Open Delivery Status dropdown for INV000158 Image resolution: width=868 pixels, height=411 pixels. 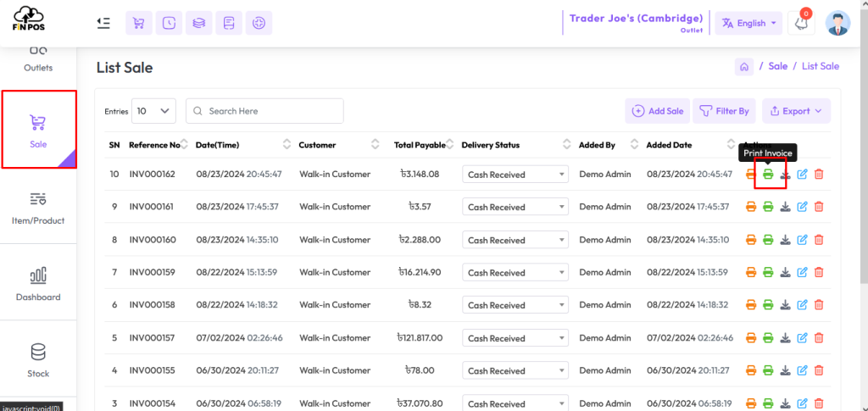[x=515, y=305]
